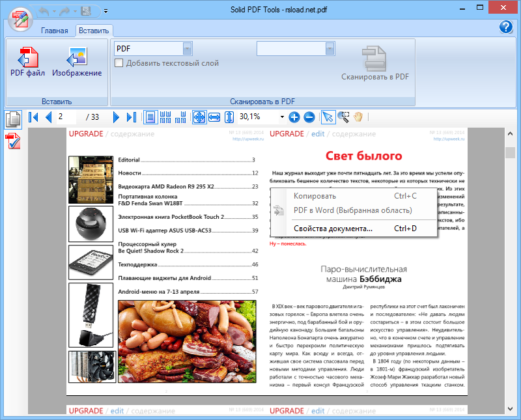Open the PDF format dropdown
This screenshot has width=521, height=420.
(x=187, y=48)
